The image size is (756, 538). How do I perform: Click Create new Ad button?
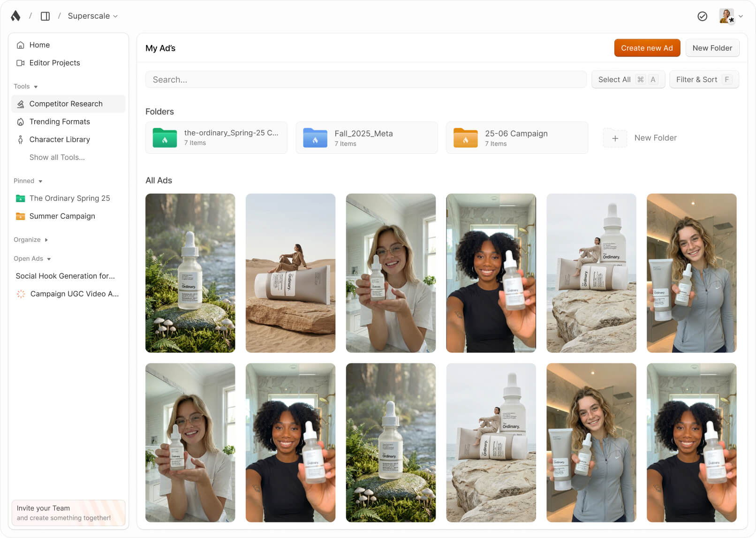(647, 48)
